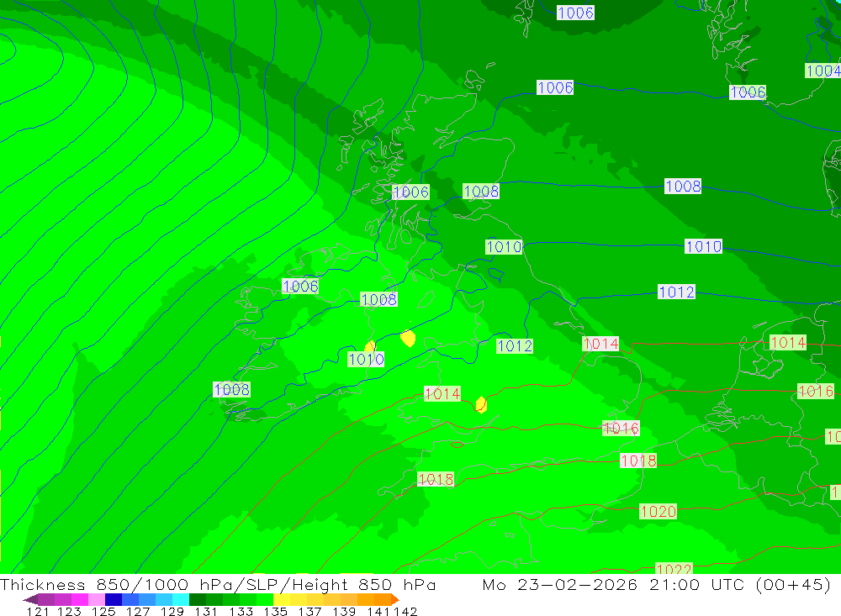Viewport: 841px width, 616px height.
Task: Click the 'Mo 23-02-2026 21:00 UTC (00+45)' timestamp
Action: pos(657,584)
